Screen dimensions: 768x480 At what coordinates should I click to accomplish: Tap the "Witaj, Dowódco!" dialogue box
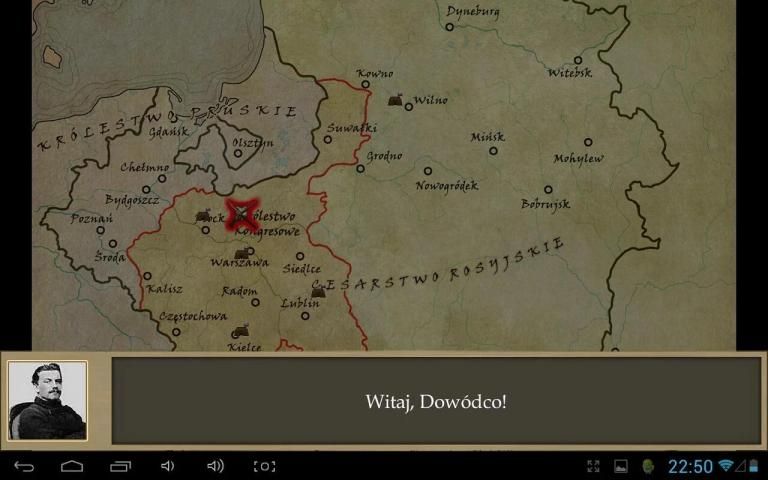[436, 401]
